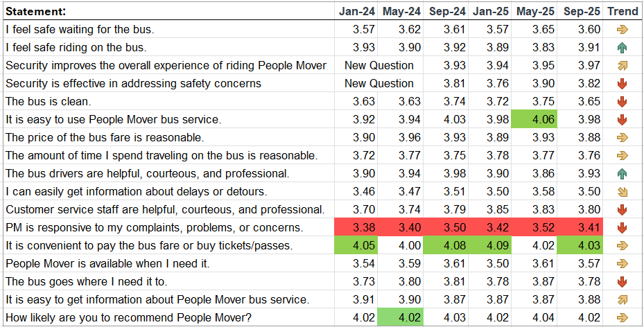Click the trend arrow for 'How likely are you to recommend' row
The image size is (644, 327).
[622, 317]
